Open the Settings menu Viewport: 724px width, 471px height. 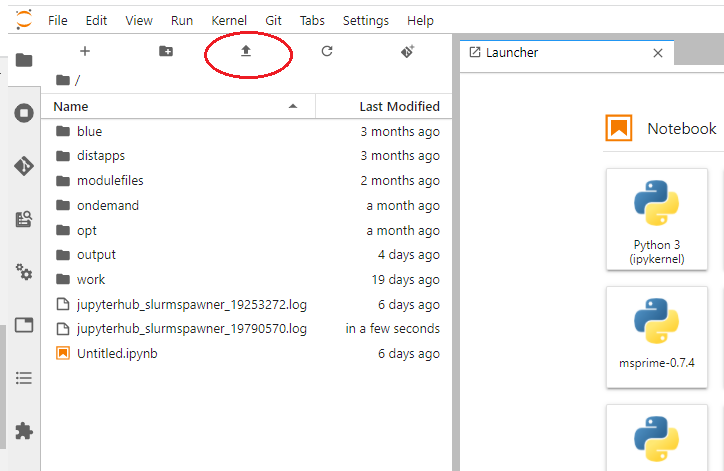coord(365,20)
